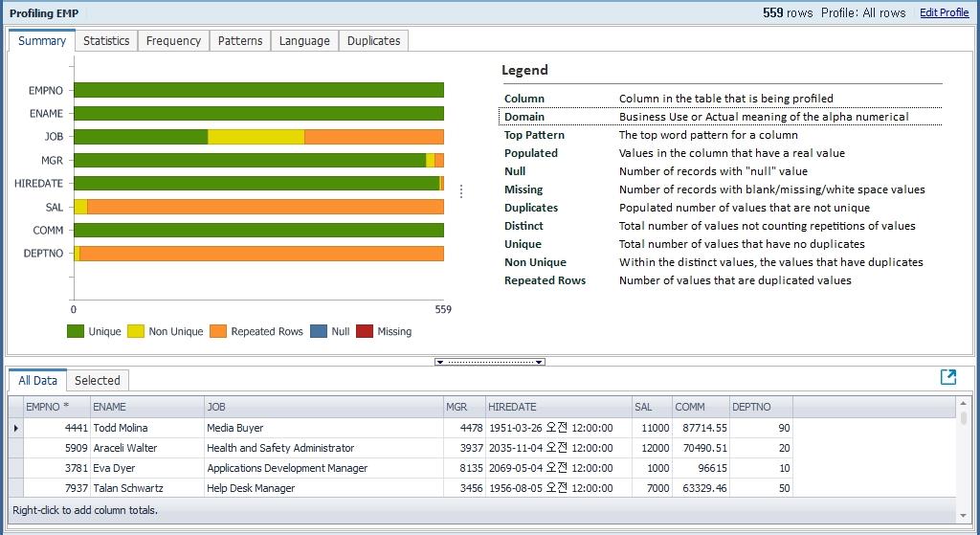Click the pop-out icon above the data grid

click(x=948, y=377)
